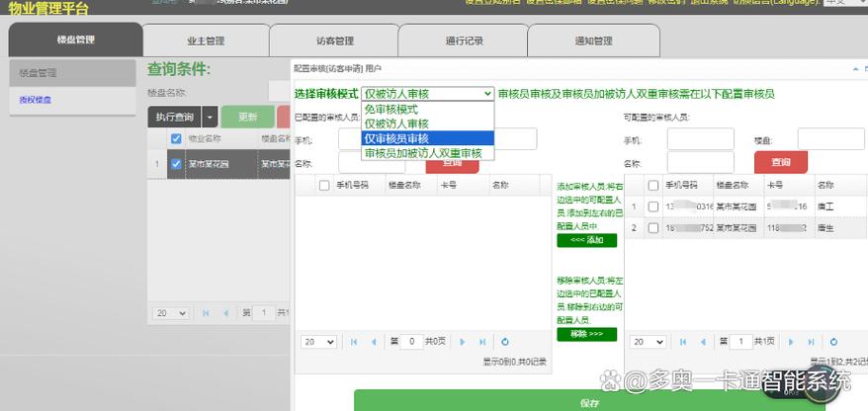Focus page number field of available reviewers table
Image resolution: width=868 pixels, height=411 pixels.
pos(740,342)
